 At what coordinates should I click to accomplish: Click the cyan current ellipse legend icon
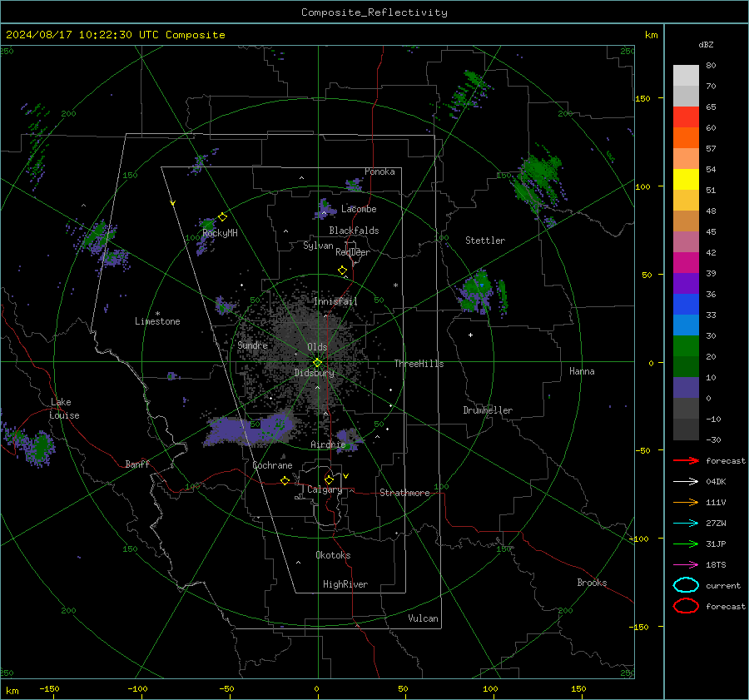pos(686,585)
